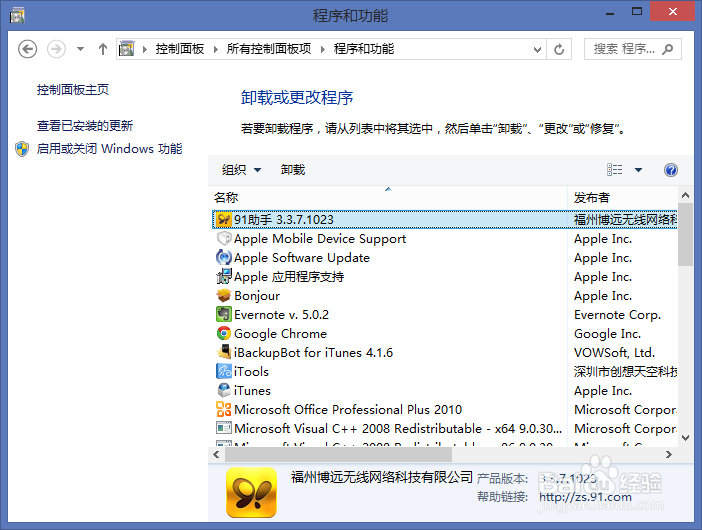Select the 91助手 3.3.7.1023 icon
This screenshot has width=702, height=530.
coord(223,219)
